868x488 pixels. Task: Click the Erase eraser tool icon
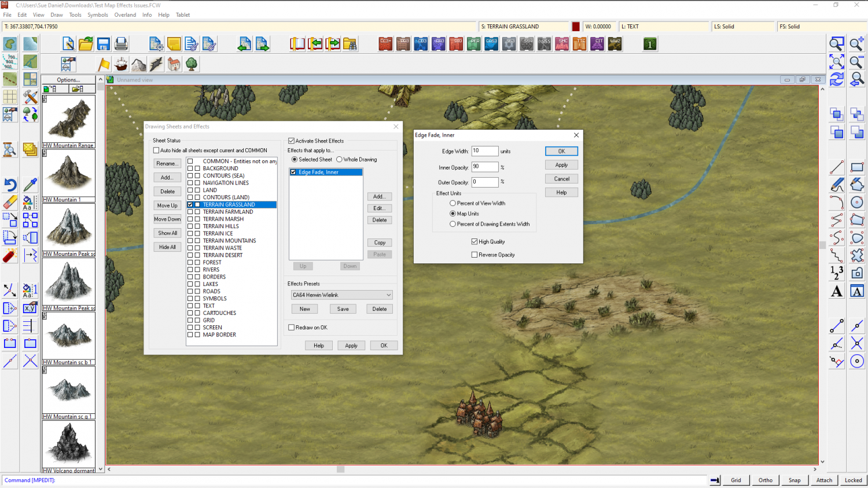(10, 203)
